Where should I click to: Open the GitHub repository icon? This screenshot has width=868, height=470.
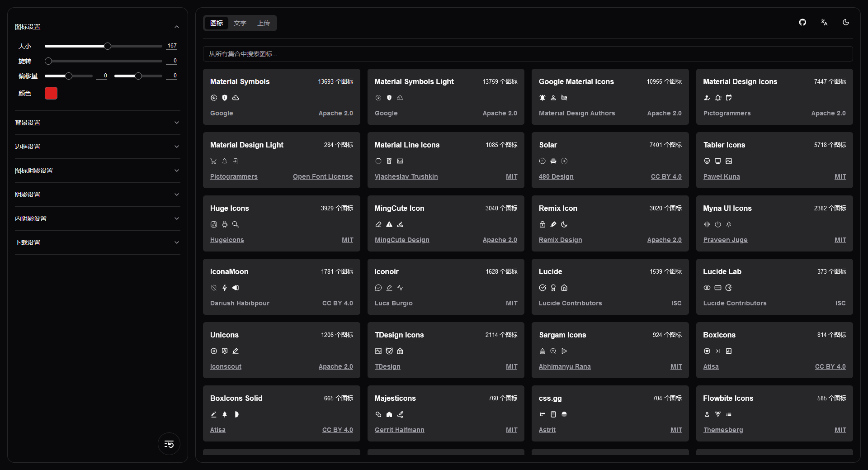click(x=802, y=23)
